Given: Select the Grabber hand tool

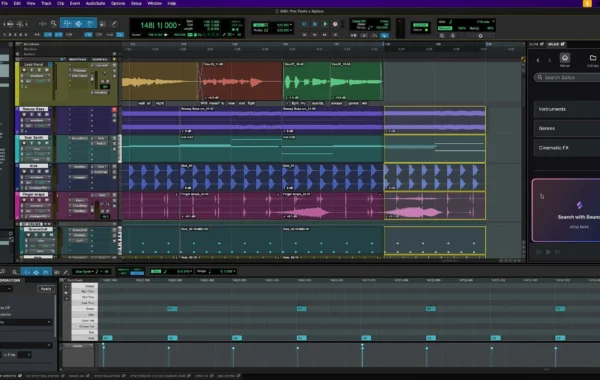Looking at the screenshot, I should 90,24.
